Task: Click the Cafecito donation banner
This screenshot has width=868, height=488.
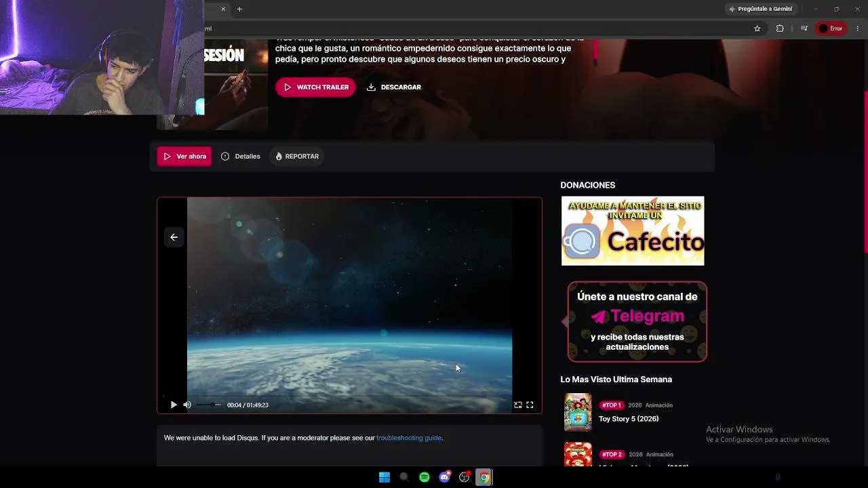Action: pyautogui.click(x=633, y=231)
